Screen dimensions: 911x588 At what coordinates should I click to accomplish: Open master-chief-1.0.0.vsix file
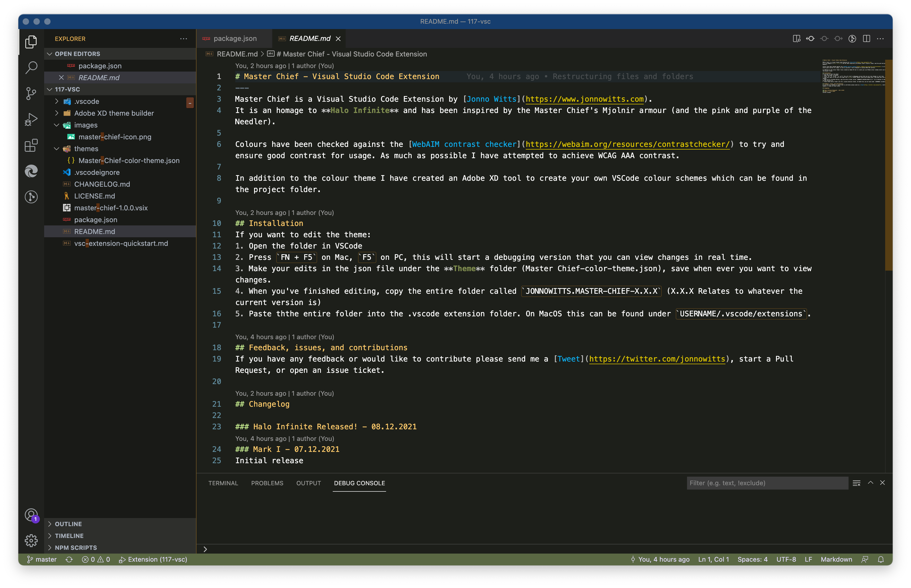pos(120,208)
